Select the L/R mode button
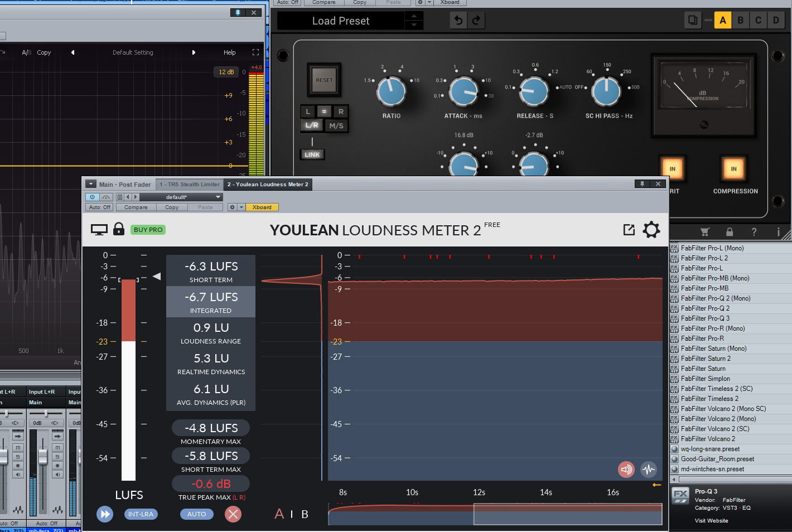Image resolution: width=792 pixels, height=532 pixels. click(312, 125)
